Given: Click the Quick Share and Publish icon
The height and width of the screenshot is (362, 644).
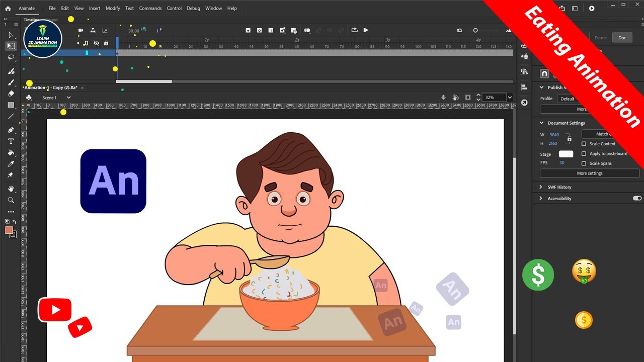Looking at the screenshot, I should 562,8.
